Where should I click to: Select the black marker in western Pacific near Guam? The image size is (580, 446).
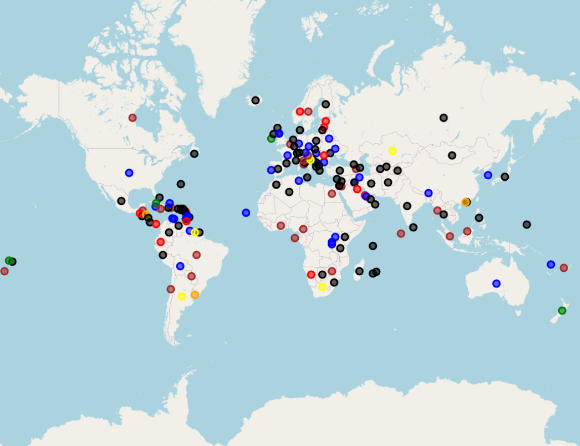pyautogui.click(x=527, y=224)
